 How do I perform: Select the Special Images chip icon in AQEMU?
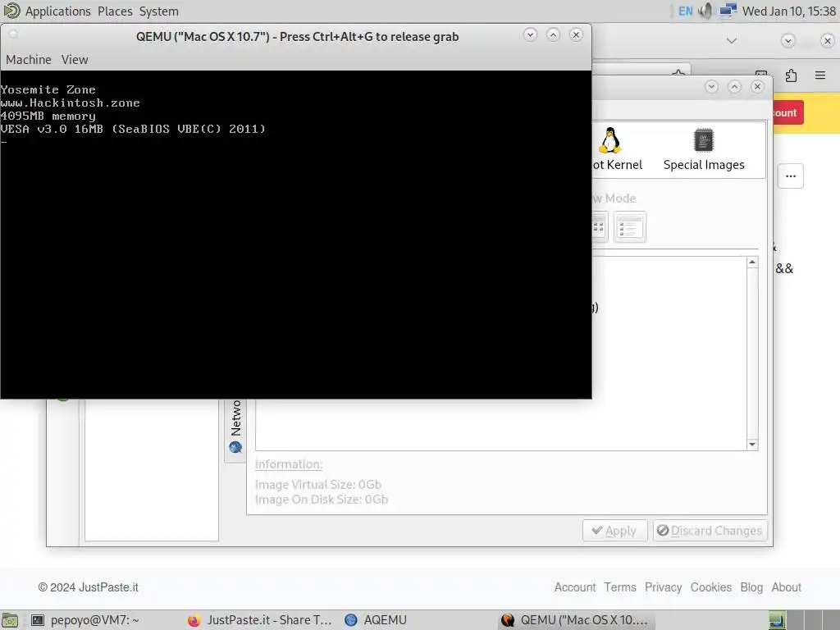coord(703,140)
